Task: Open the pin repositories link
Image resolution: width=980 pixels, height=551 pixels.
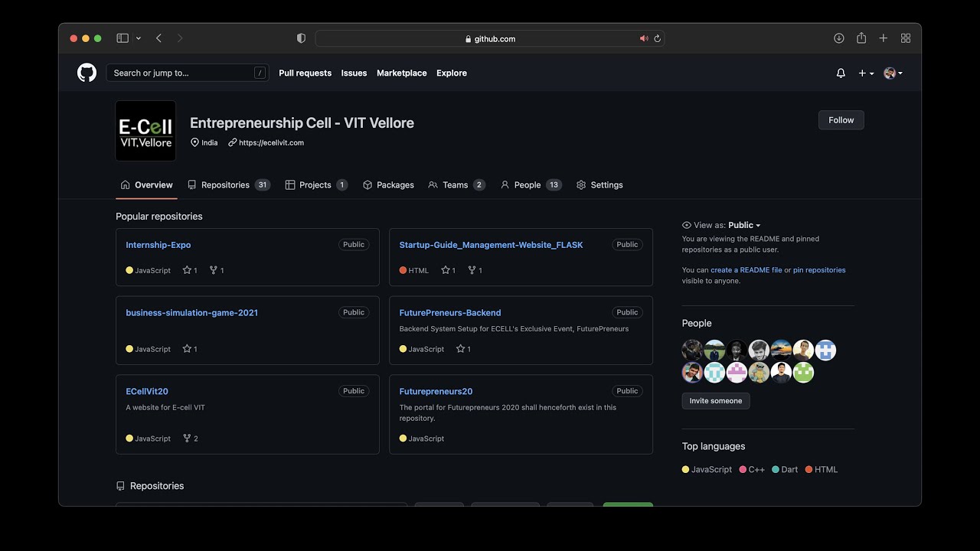Action: pyautogui.click(x=819, y=270)
